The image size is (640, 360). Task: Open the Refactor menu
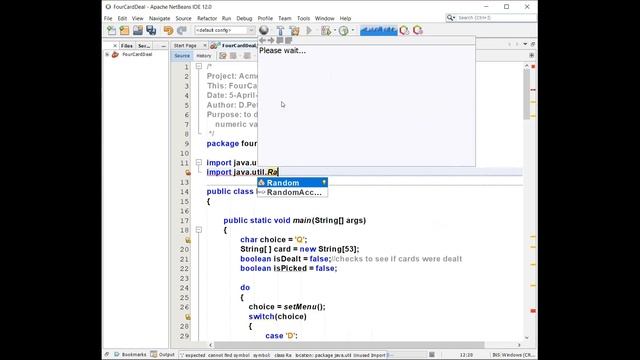pyautogui.click(x=207, y=18)
